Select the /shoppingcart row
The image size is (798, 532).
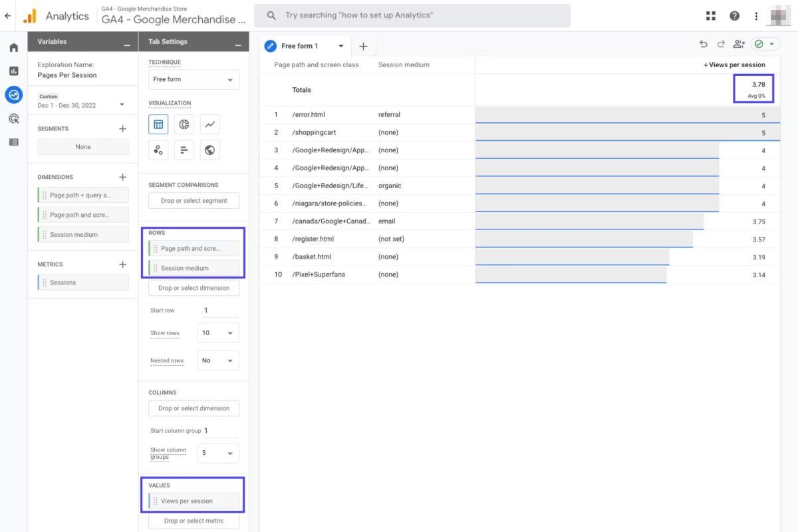tap(520, 132)
